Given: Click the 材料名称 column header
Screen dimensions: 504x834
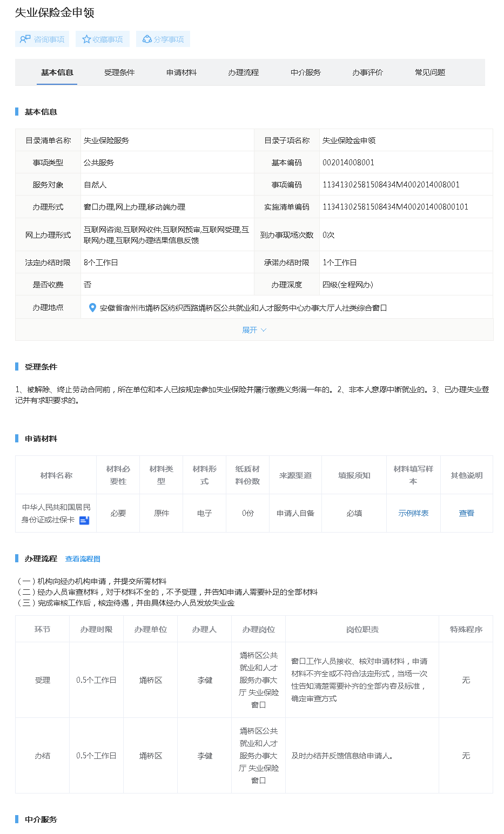Looking at the screenshot, I should tap(56, 475).
